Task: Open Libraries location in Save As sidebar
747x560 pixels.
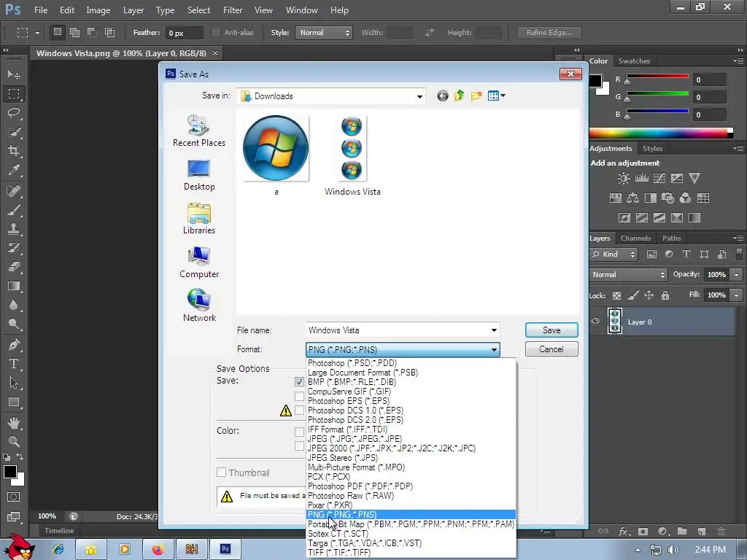Action: click(199, 219)
